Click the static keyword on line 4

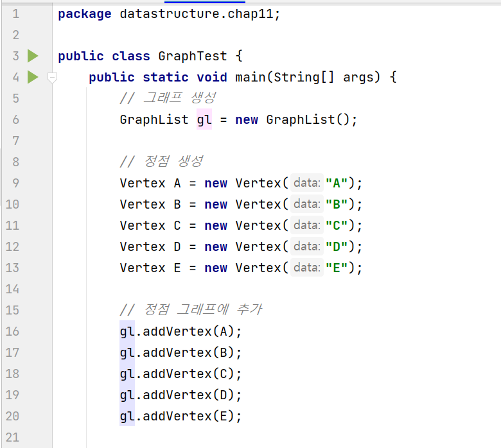(x=166, y=77)
